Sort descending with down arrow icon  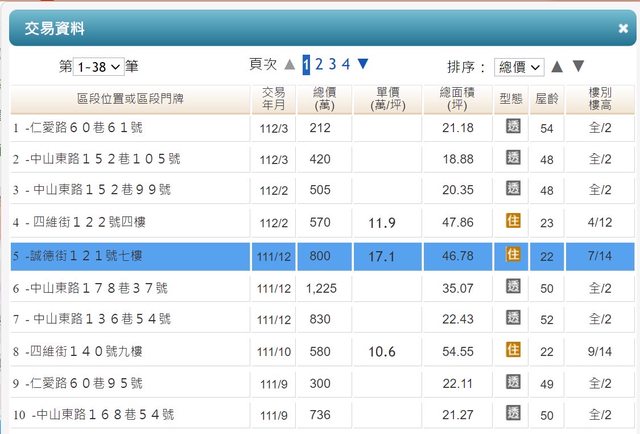click(579, 67)
